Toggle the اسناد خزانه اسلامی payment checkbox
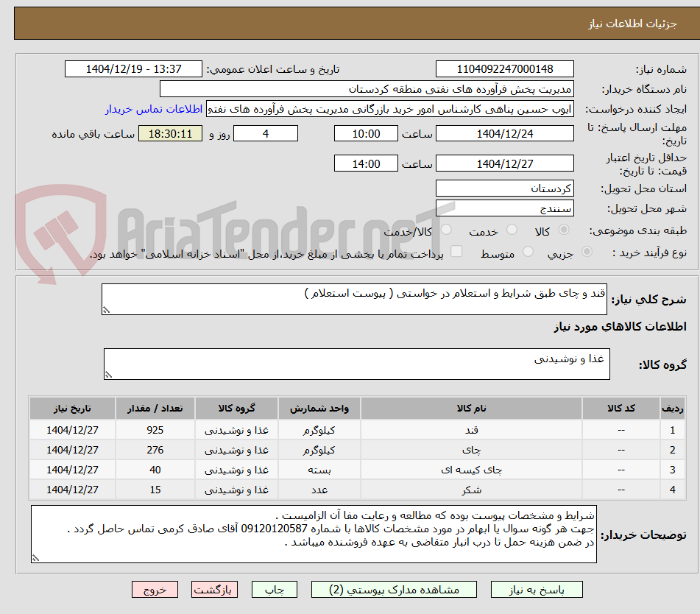 (x=456, y=251)
